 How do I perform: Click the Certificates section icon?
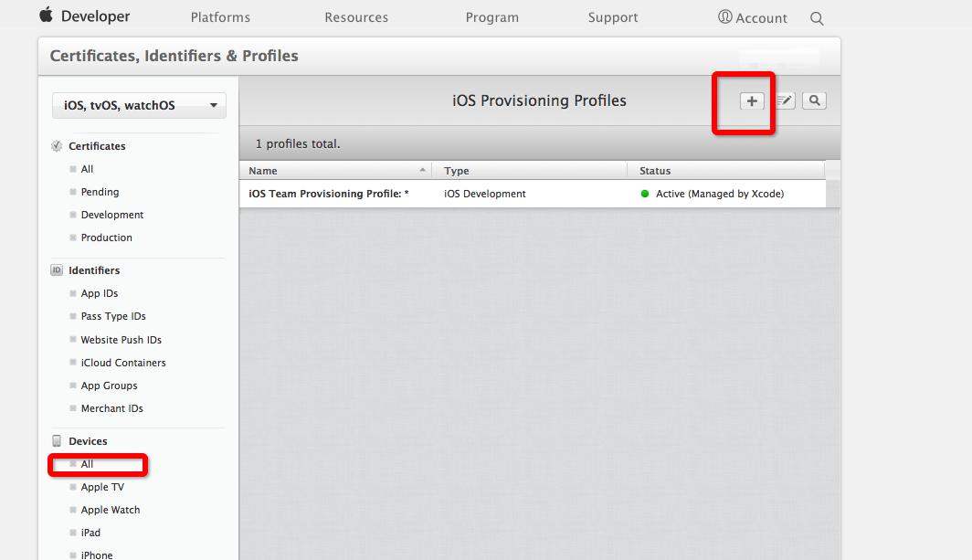(57, 146)
